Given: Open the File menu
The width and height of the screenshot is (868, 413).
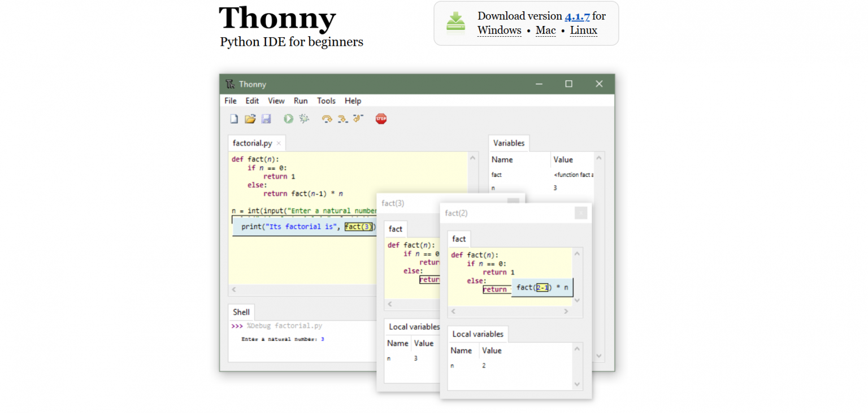Looking at the screenshot, I should (230, 101).
